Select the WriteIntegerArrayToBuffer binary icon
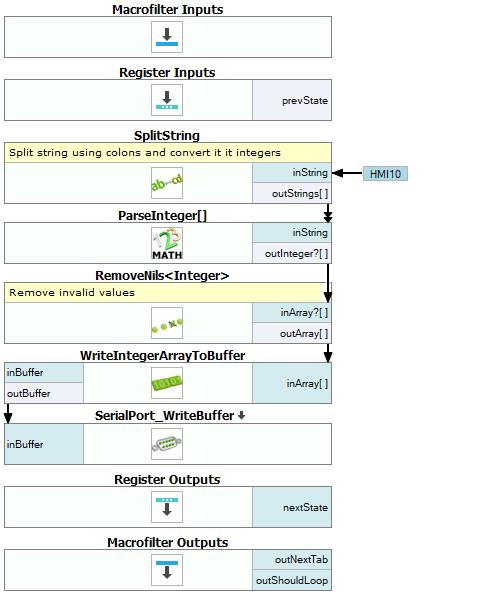 (x=167, y=383)
